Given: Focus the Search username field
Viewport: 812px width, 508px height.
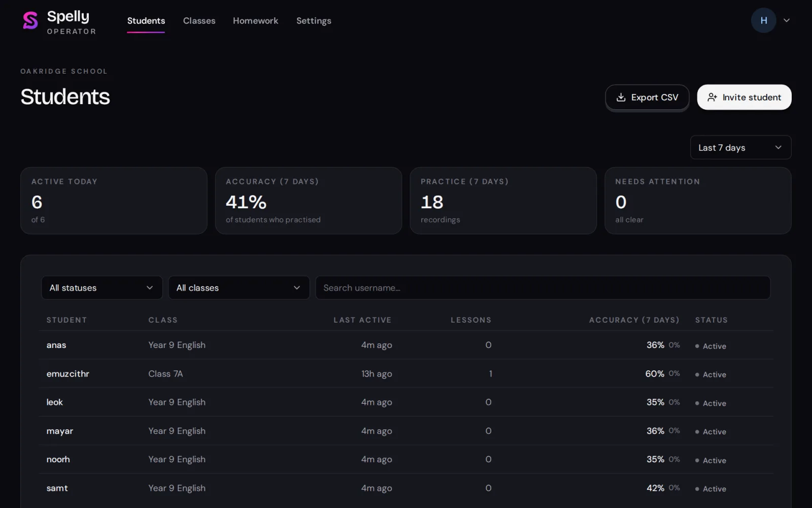Looking at the screenshot, I should click(543, 288).
